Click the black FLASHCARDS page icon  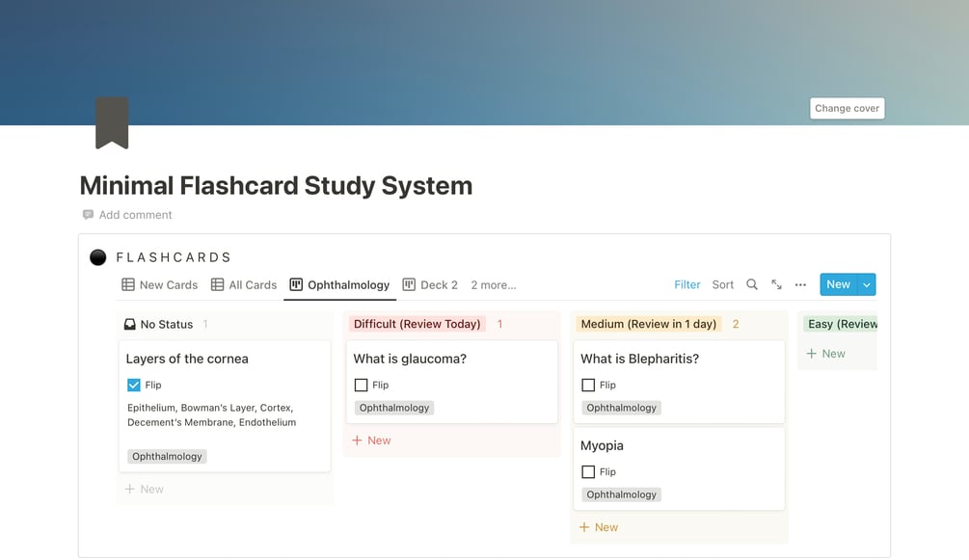click(97, 256)
